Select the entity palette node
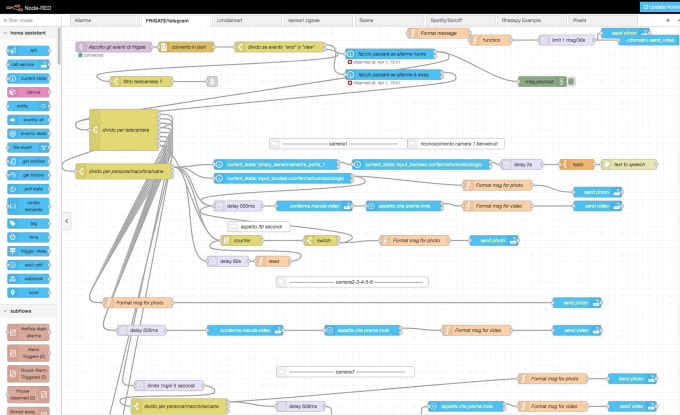 point(28,106)
